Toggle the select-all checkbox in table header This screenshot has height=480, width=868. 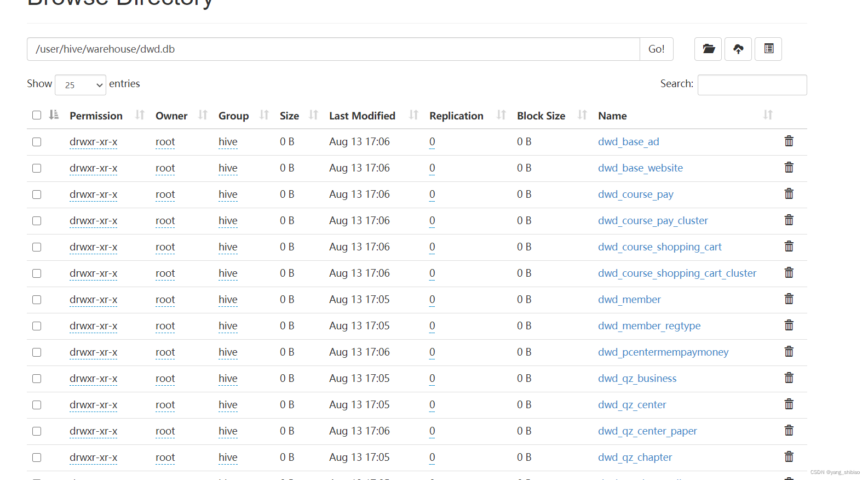click(37, 115)
